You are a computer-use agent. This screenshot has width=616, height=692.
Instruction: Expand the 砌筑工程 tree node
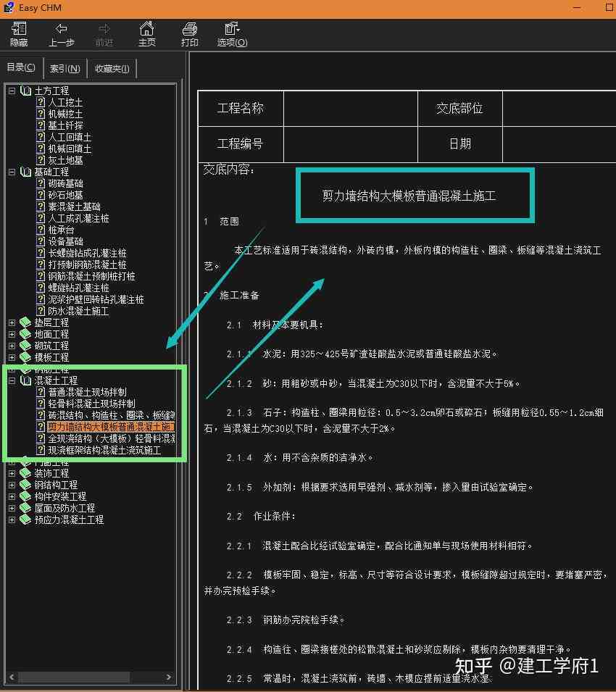point(12,346)
